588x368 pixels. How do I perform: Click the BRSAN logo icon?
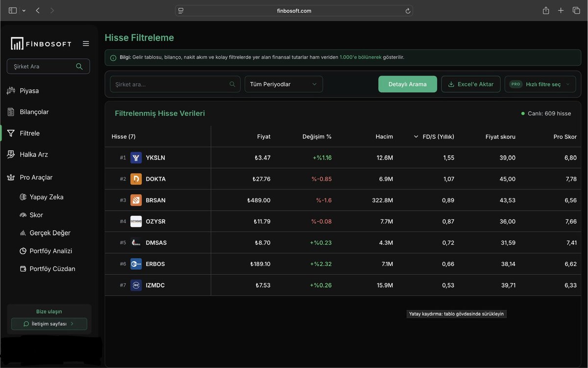[x=136, y=200]
